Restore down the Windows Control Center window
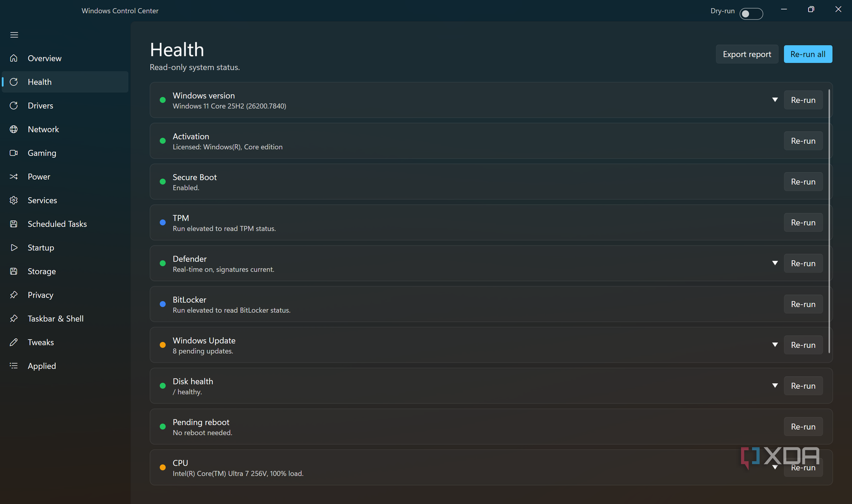This screenshot has width=852, height=504. click(811, 9)
